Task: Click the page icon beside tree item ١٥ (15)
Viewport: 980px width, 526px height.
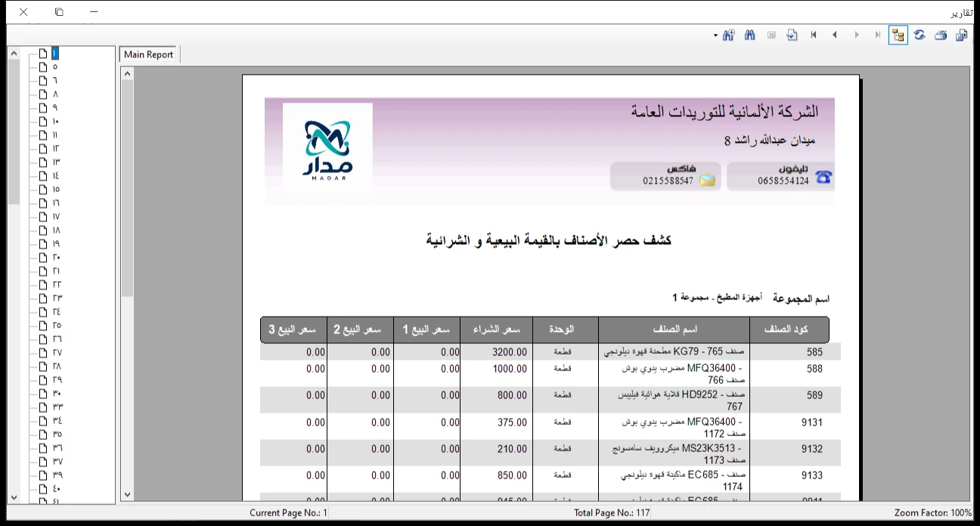Action: [43, 190]
